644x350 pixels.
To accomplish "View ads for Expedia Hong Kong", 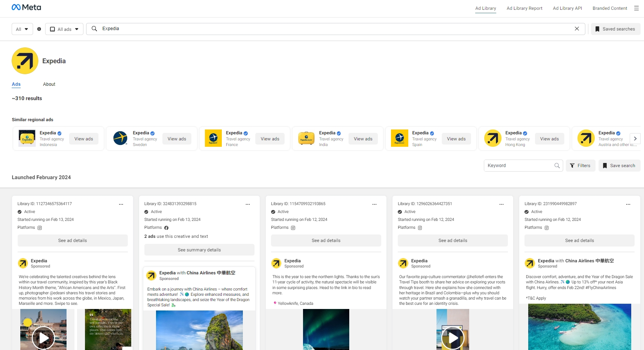I will (x=549, y=139).
